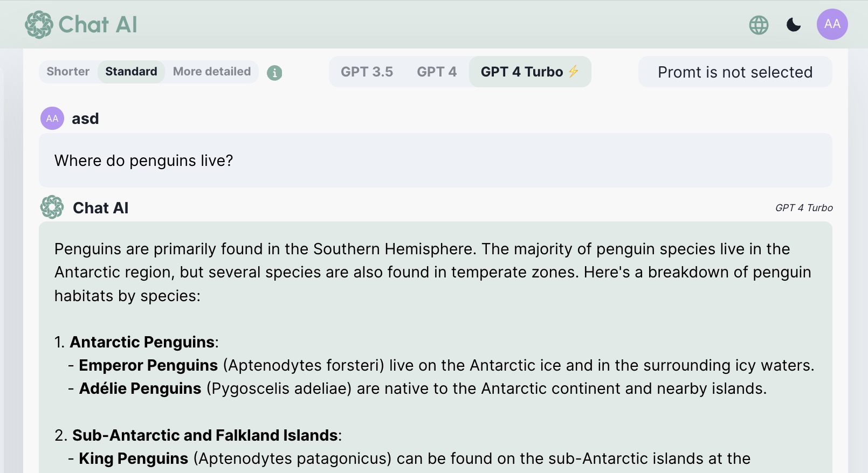Switch to the GPT 3.5 model

click(367, 72)
